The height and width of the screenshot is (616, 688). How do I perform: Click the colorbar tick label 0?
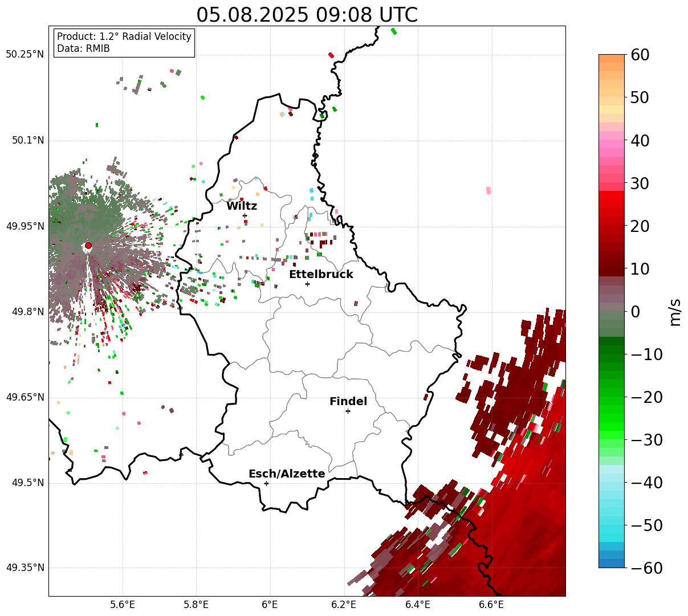(635, 312)
